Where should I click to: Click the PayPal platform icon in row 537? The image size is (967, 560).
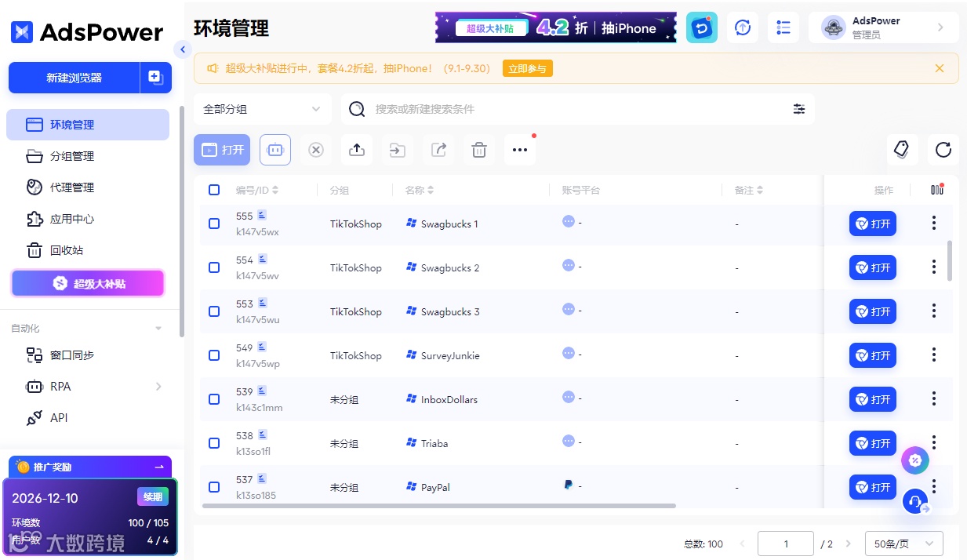(569, 485)
